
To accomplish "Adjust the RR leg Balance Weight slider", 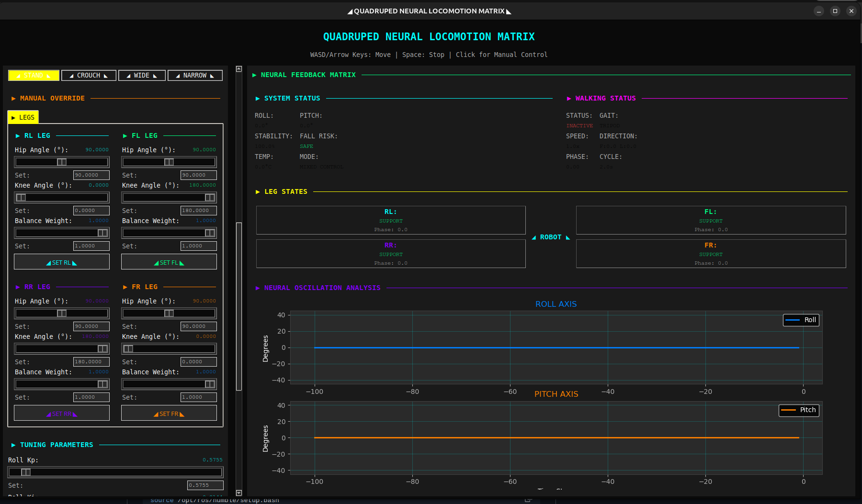I will (x=62, y=384).
